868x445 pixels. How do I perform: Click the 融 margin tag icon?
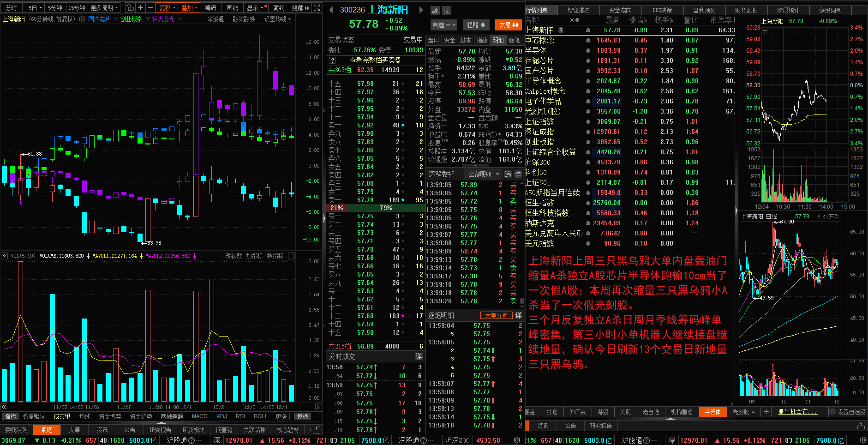click(x=435, y=11)
